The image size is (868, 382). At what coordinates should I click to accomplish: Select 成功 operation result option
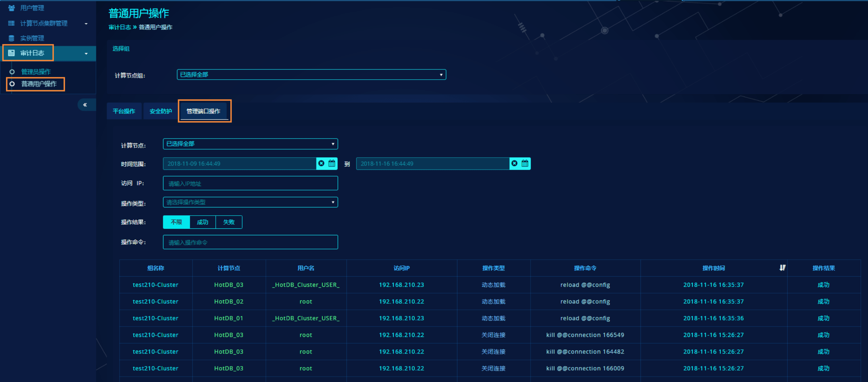coord(202,222)
